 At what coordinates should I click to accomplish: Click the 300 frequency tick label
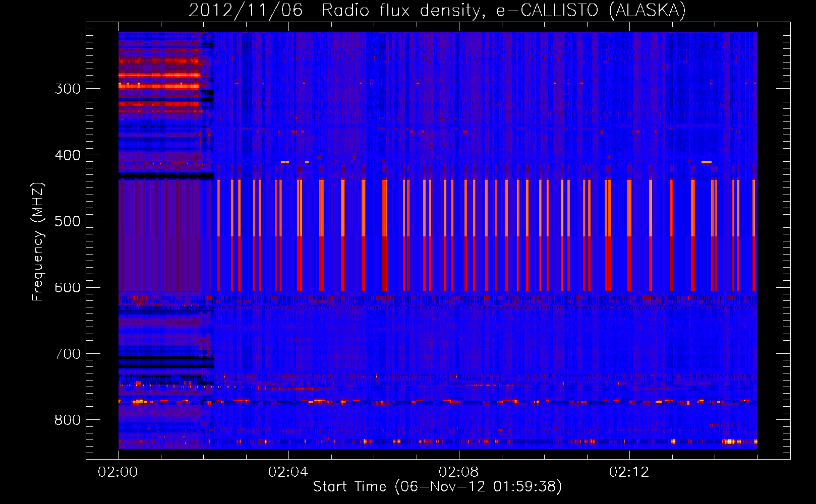[x=68, y=89]
